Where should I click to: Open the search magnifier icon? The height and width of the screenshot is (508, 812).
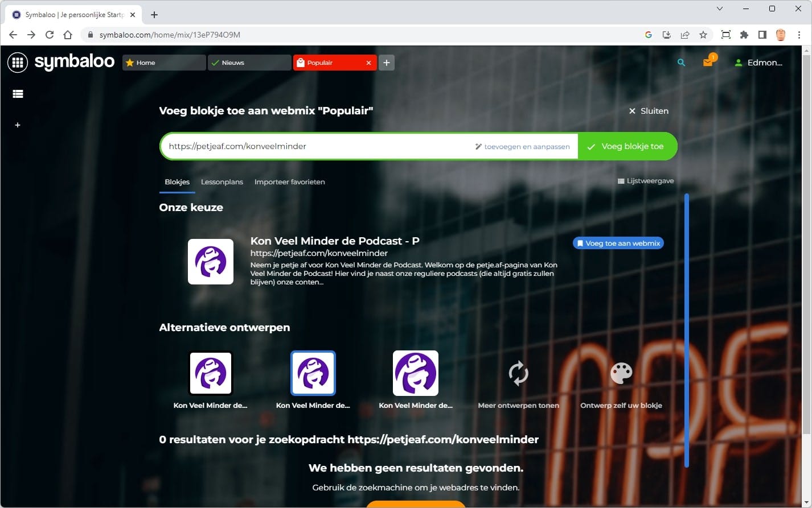click(x=681, y=63)
